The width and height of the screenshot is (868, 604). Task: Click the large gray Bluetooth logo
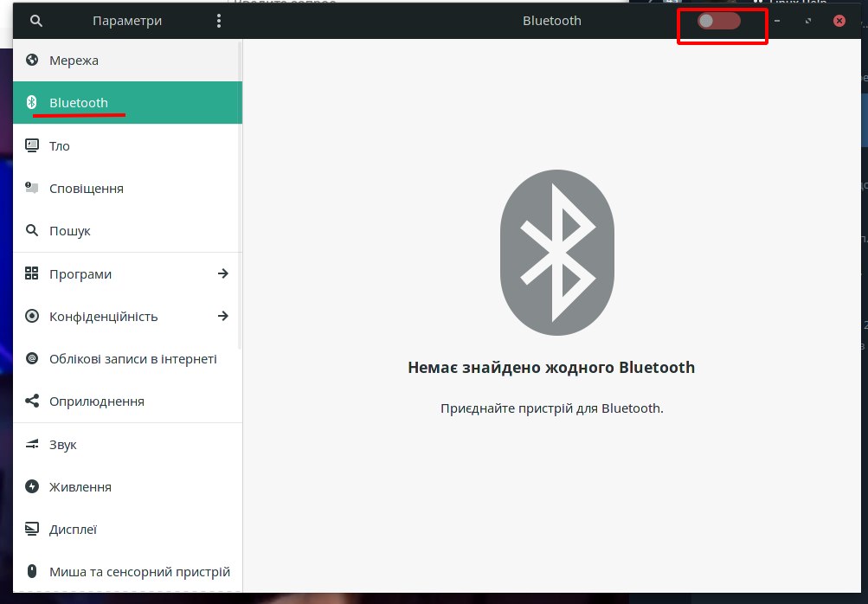[557, 253]
